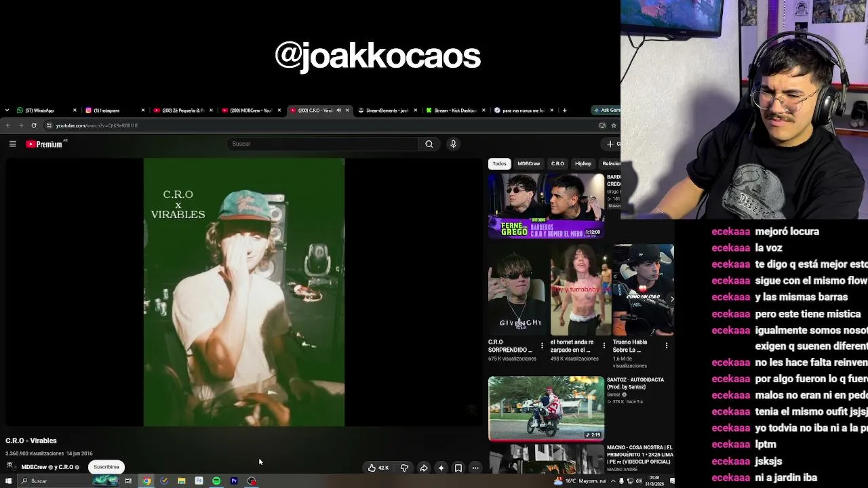The width and height of the screenshot is (868, 488).
Task: Open the 'el hornet anda re zarpado' short
Action: [581, 290]
